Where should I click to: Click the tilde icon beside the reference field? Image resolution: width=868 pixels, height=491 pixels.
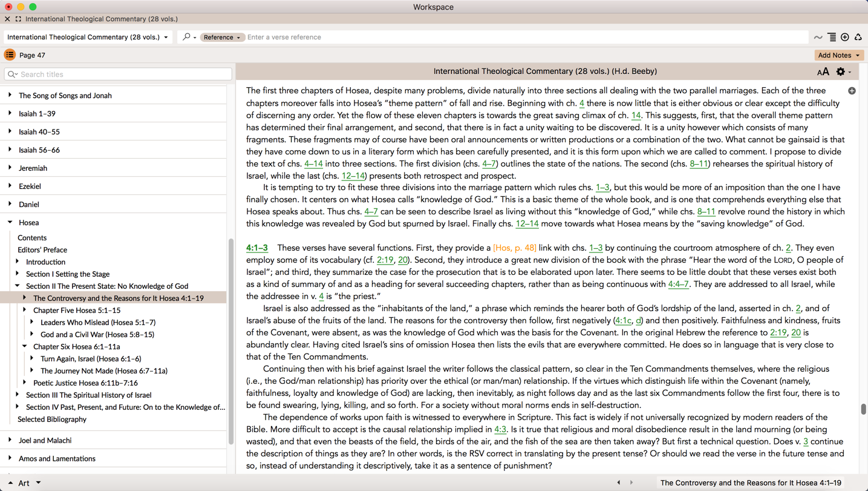point(818,38)
